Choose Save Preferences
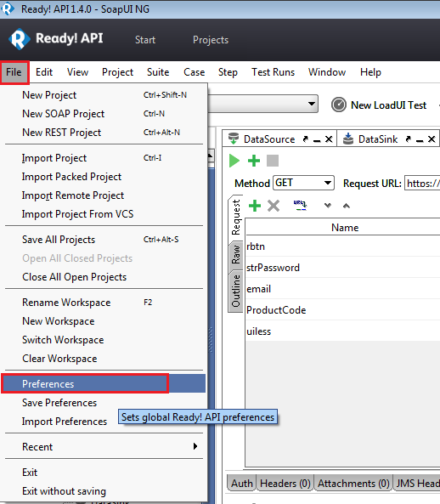 [x=104, y=403]
